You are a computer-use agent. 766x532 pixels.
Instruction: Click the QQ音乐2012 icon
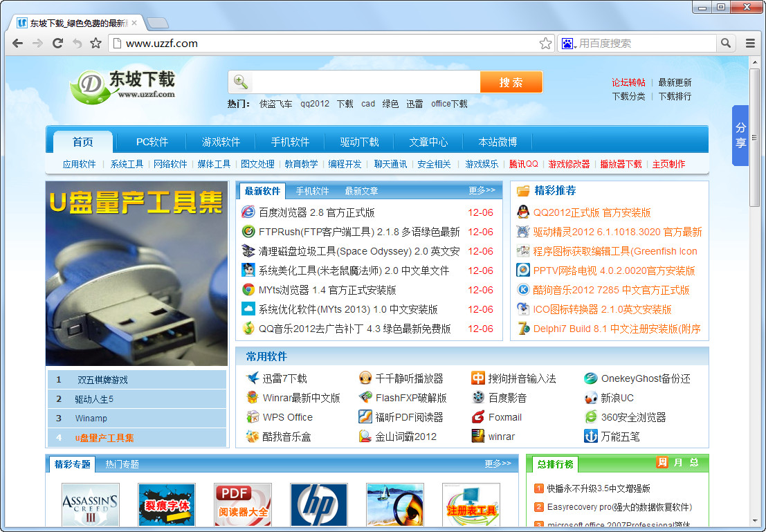click(x=248, y=329)
